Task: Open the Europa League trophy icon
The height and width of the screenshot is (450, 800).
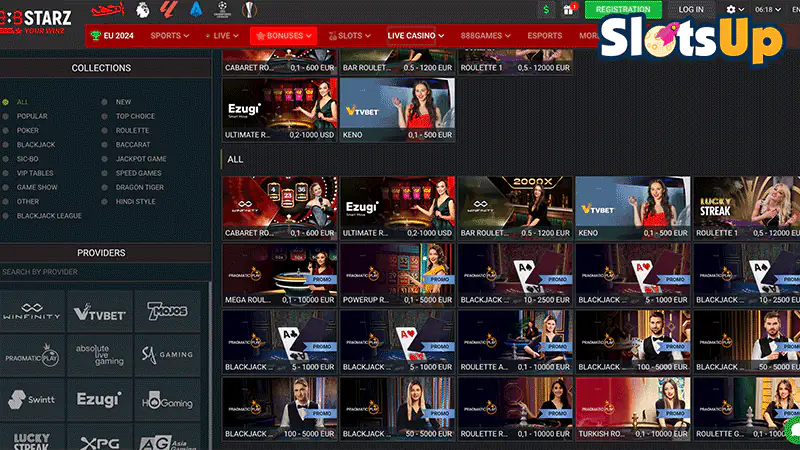Action: 248,10
